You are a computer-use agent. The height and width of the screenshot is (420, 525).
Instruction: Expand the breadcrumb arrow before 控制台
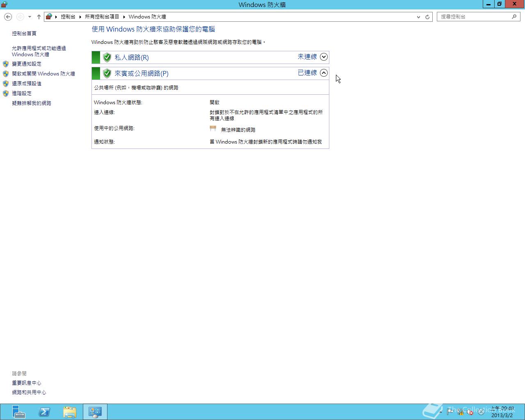(56, 17)
